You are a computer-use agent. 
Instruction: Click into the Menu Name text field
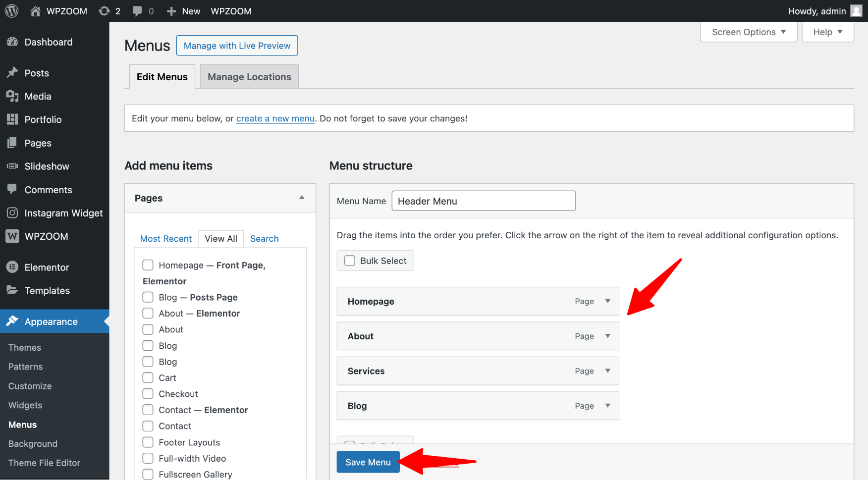pos(483,201)
